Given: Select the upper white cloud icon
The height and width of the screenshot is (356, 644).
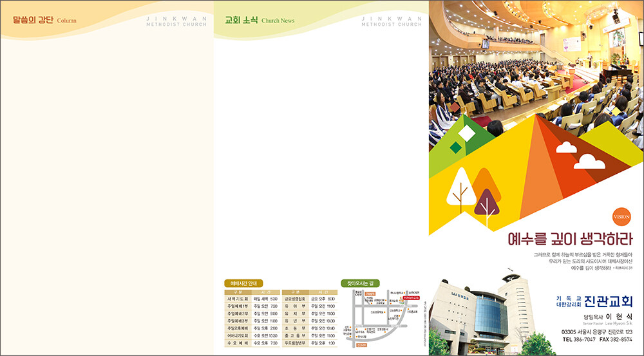Looking at the screenshot, I should coord(566,147).
